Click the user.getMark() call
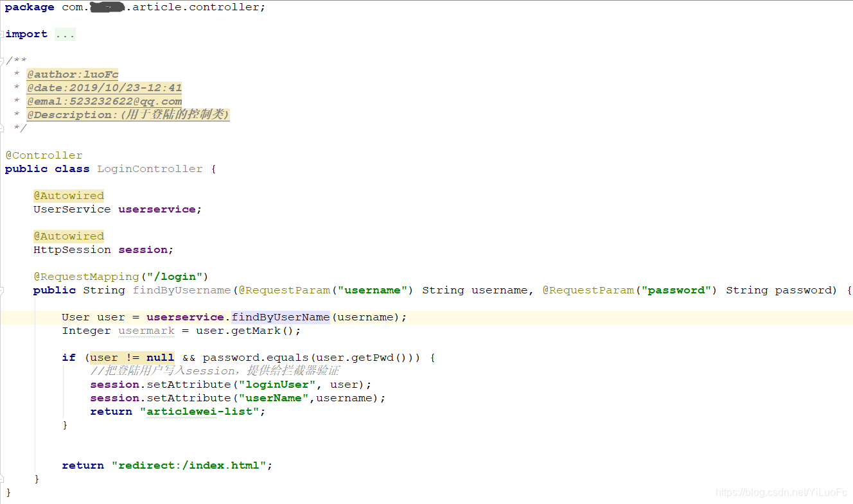This screenshot has height=504, width=853. (x=245, y=331)
